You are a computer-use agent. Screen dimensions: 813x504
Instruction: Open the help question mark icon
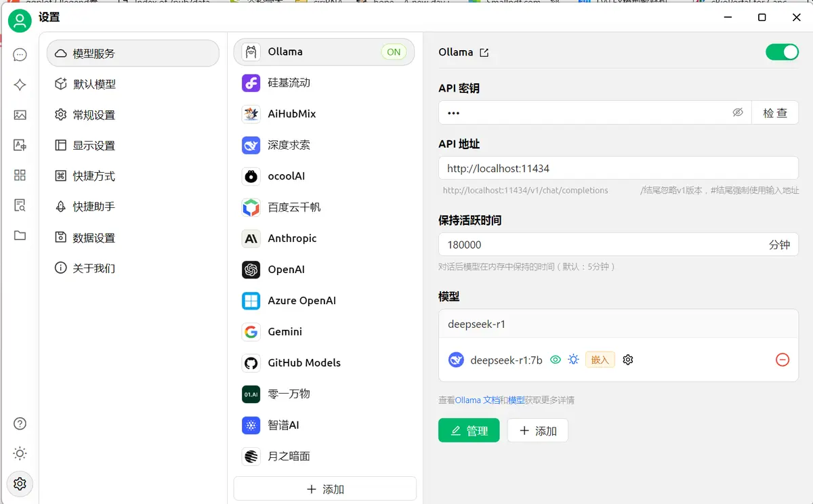point(20,424)
